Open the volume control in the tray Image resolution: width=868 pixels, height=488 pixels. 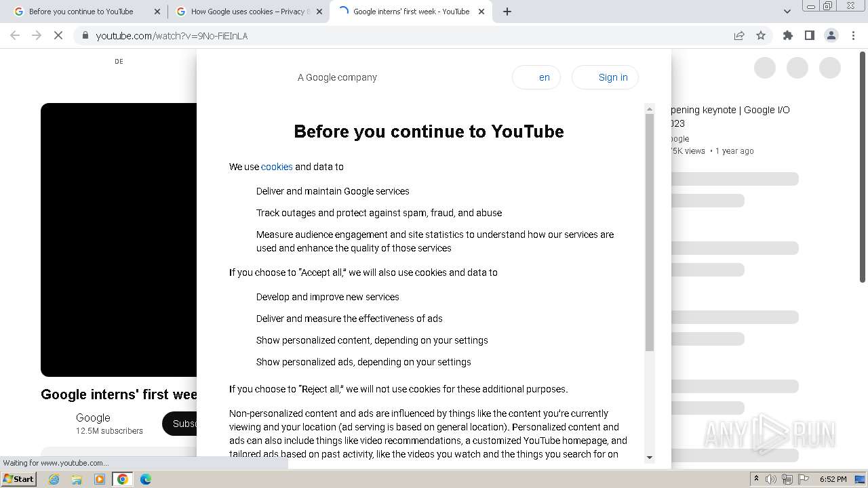771,479
